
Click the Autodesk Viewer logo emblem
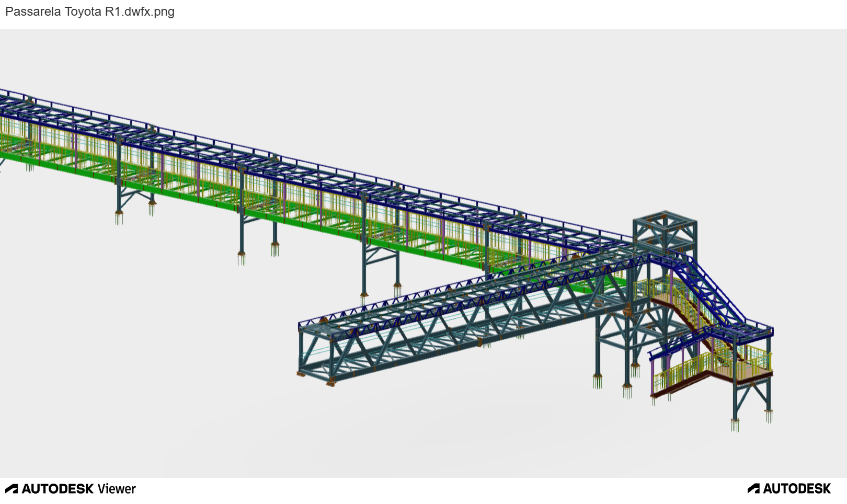(x=12, y=489)
